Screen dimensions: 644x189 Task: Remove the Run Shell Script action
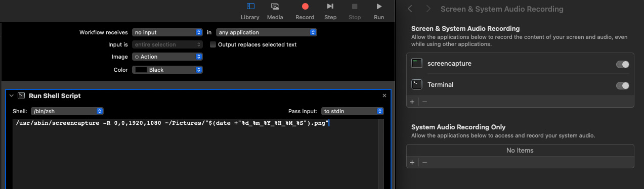pyautogui.click(x=384, y=96)
